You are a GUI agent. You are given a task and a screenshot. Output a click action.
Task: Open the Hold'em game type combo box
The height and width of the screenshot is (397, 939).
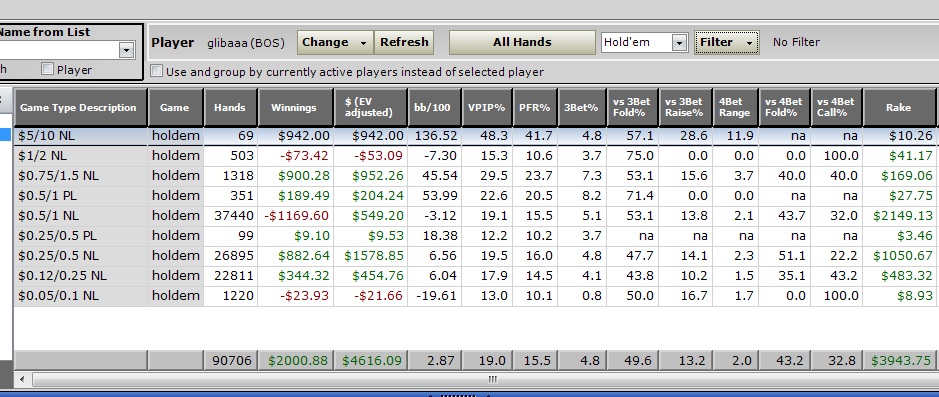tap(644, 43)
